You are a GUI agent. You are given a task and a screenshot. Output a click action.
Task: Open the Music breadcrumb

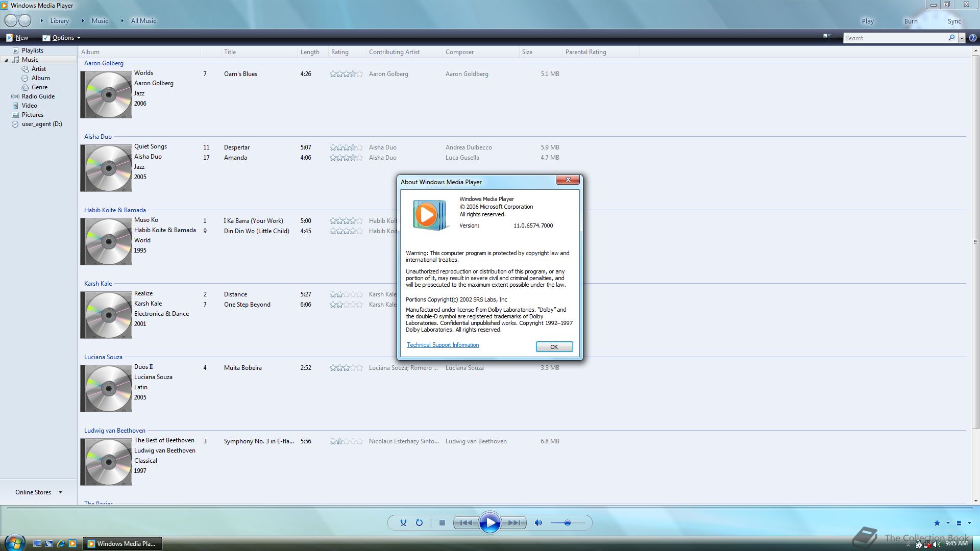100,21
